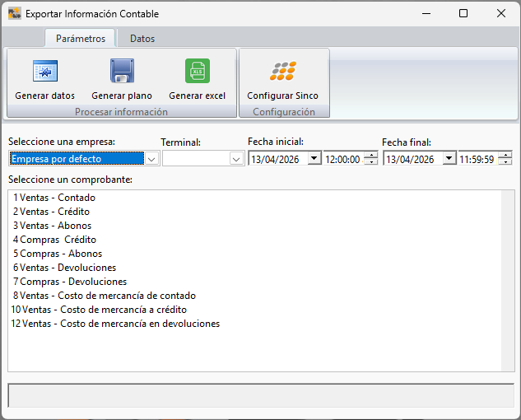Image resolution: width=521 pixels, height=420 pixels.
Task: Click the Generar plano floppy icon
Action: click(122, 72)
